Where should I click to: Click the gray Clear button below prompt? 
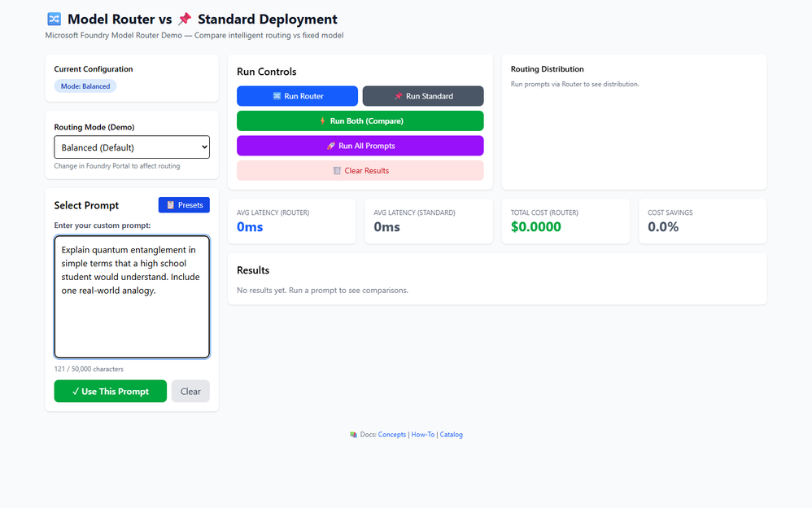190,392
